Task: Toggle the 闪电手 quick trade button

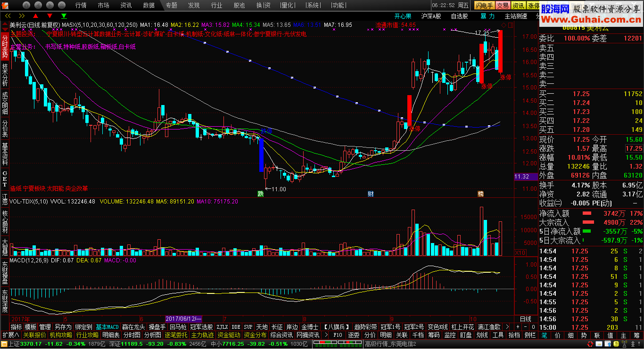Action: pos(484,6)
